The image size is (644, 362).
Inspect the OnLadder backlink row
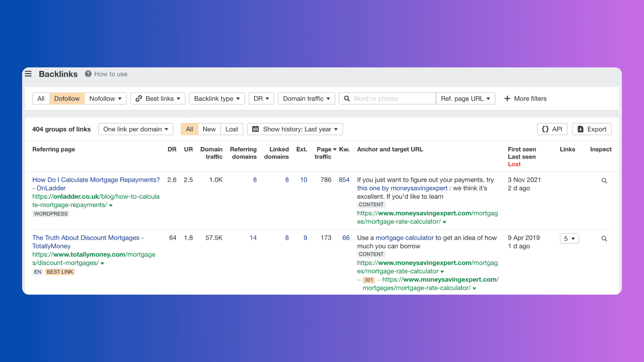[604, 181]
